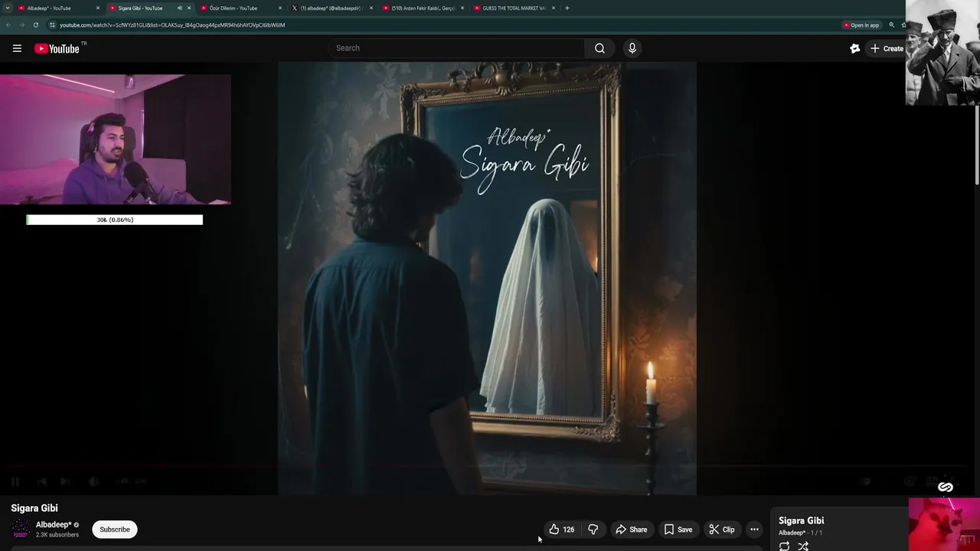
Task: Click the '2.3K subscribers' count text
Action: [57, 535]
